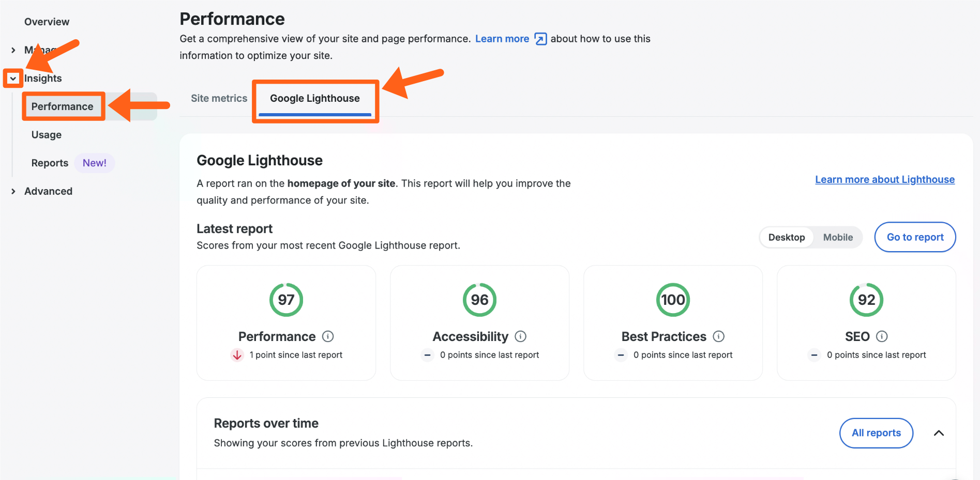Switch report view to Mobile
980x480 pixels.
tap(838, 237)
